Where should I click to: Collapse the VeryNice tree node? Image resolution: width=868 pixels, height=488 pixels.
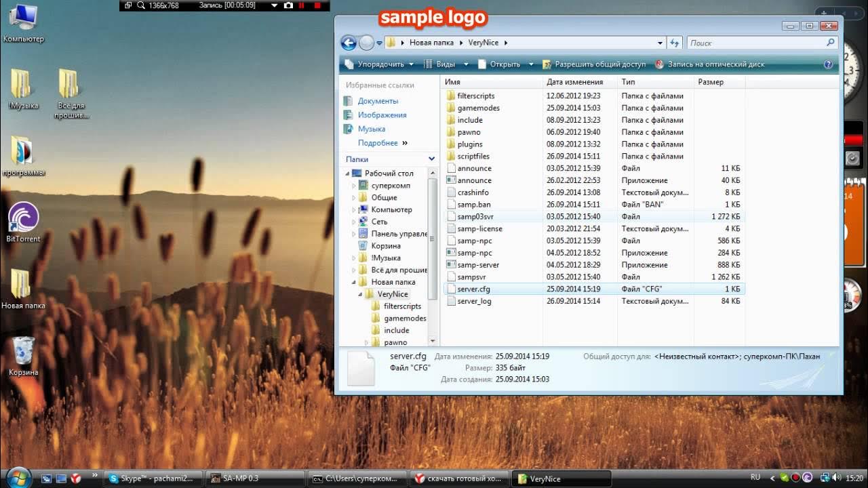[x=360, y=294]
